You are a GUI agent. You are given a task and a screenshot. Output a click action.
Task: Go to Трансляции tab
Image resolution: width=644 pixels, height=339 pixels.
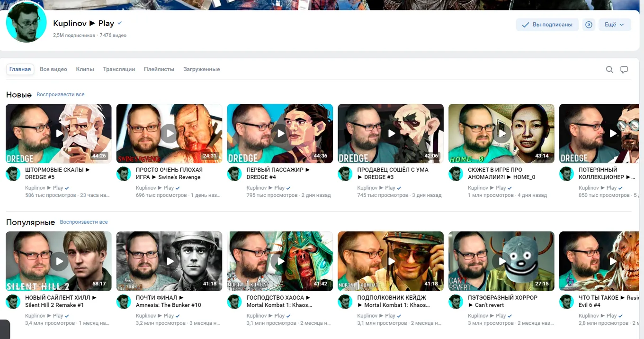pos(119,69)
